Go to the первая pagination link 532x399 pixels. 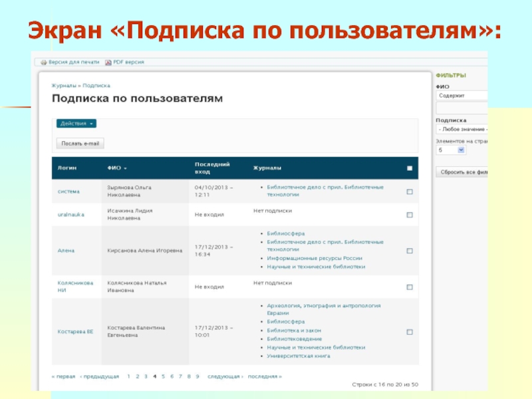pyautogui.click(x=63, y=376)
